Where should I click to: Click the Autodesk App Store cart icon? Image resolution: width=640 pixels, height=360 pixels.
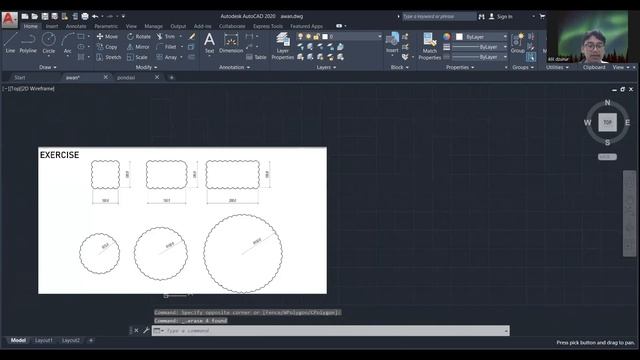[x=542, y=16]
